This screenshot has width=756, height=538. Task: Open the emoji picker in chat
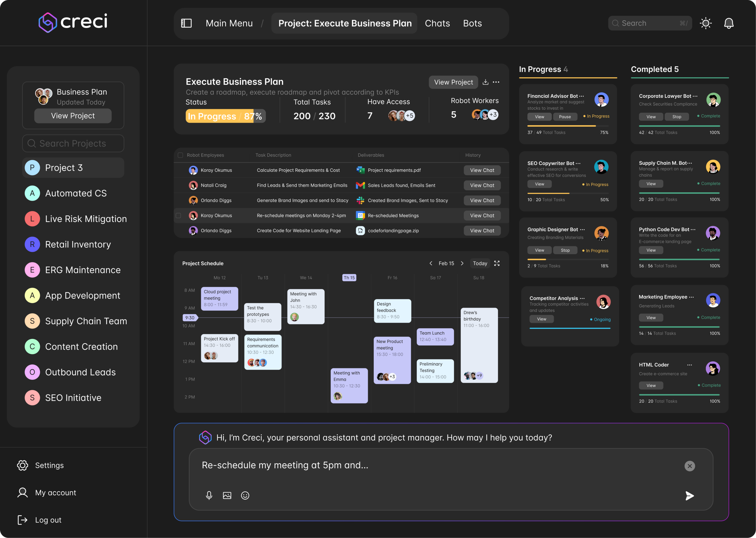[245, 495]
